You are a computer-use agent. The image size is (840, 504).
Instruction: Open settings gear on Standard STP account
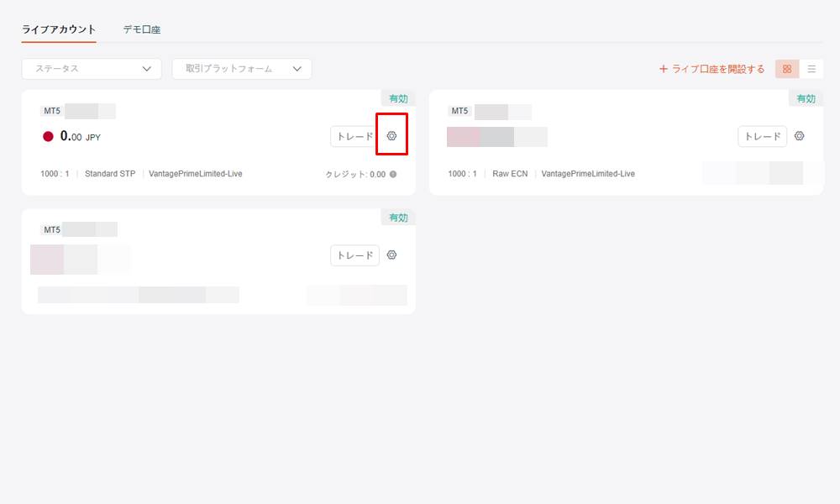(x=391, y=136)
